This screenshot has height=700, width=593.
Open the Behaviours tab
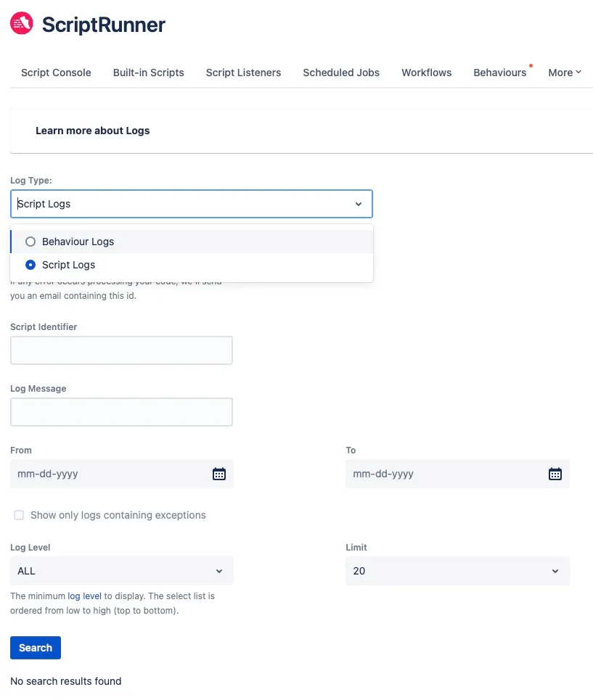(x=499, y=73)
